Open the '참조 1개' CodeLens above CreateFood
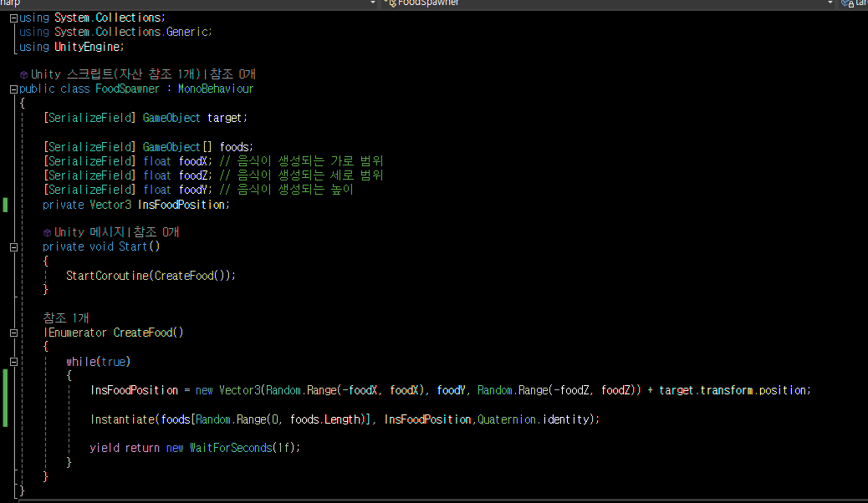868x503 pixels. click(66, 318)
